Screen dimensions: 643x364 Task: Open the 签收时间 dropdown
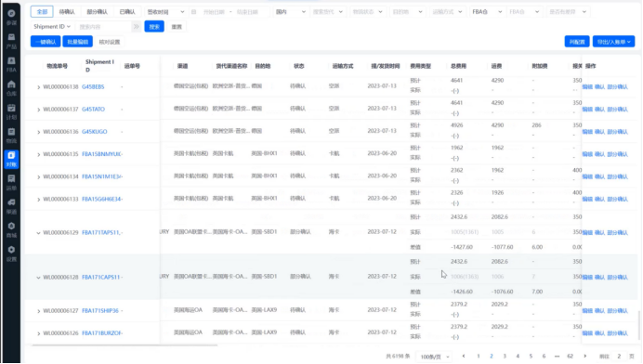165,12
